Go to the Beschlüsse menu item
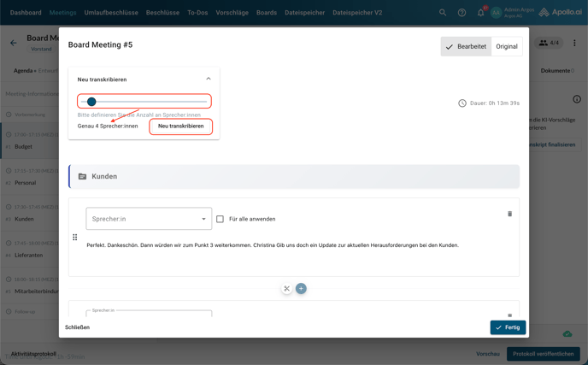The height and width of the screenshot is (365, 588). coord(162,13)
